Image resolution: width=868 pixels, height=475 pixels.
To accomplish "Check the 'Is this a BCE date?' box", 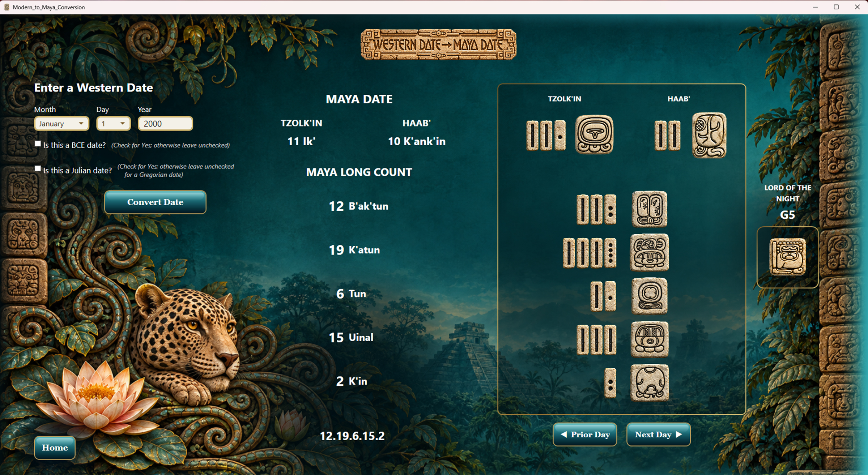I will pyautogui.click(x=38, y=144).
